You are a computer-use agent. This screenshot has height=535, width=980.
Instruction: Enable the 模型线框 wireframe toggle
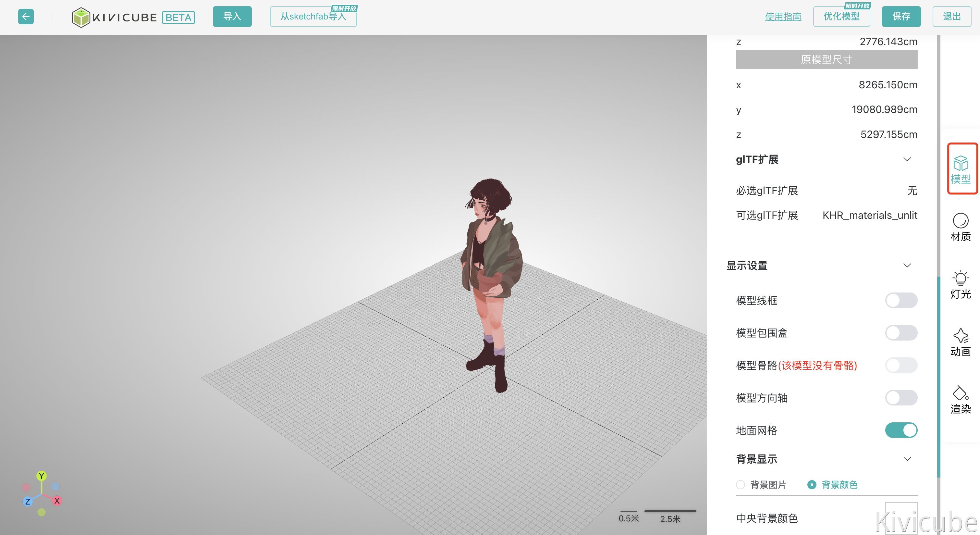point(901,300)
